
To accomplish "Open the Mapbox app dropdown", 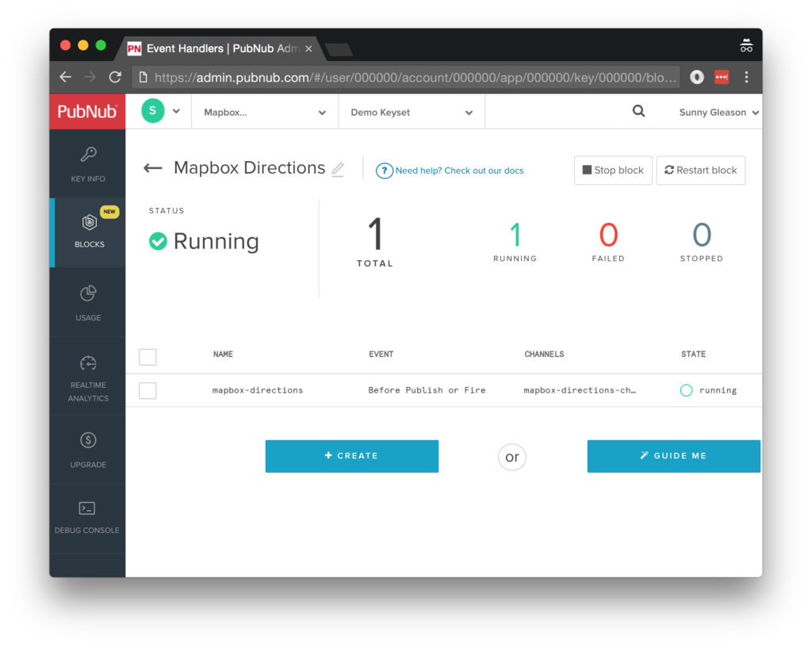I will click(264, 112).
